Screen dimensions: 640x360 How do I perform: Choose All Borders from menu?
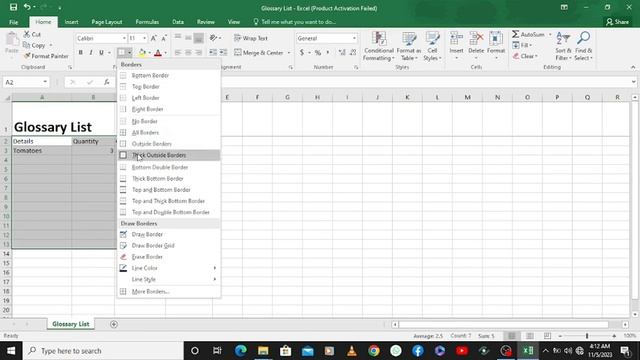pyautogui.click(x=169, y=133)
